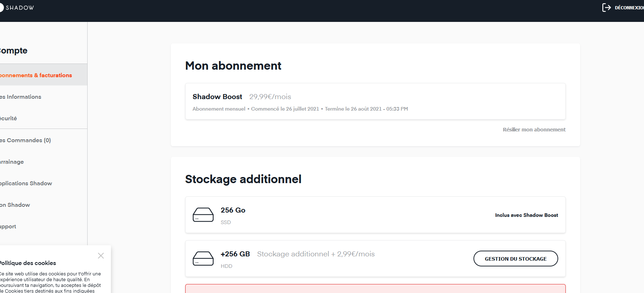Open the Sécurité section
The width and height of the screenshot is (644, 293).
pyautogui.click(x=9, y=118)
